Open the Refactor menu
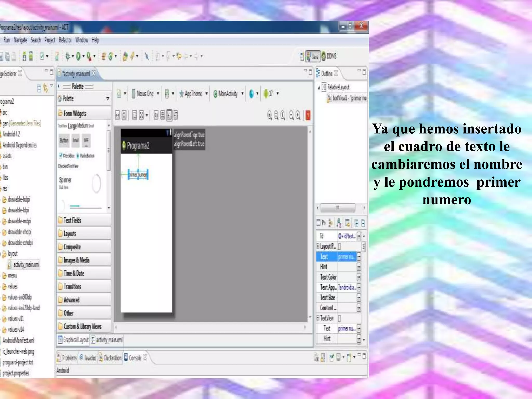This screenshot has height=399, width=532. point(65,40)
